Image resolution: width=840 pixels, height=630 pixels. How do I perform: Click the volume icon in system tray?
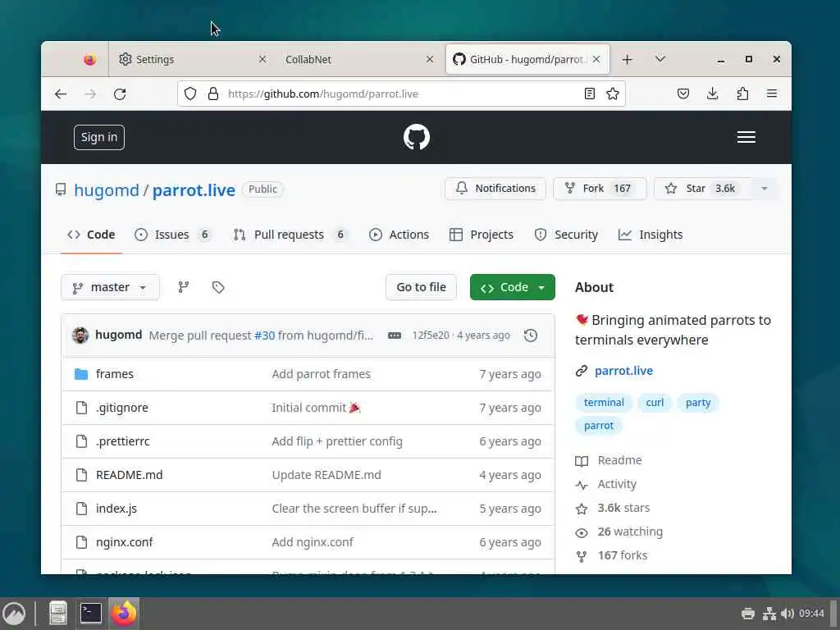coord(787,614)
